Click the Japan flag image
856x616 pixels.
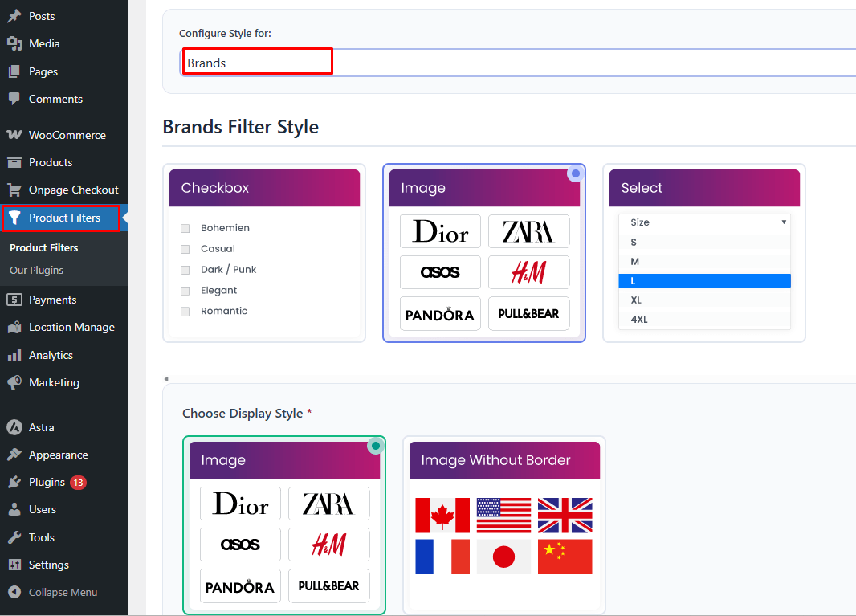(x=503, y=557)
